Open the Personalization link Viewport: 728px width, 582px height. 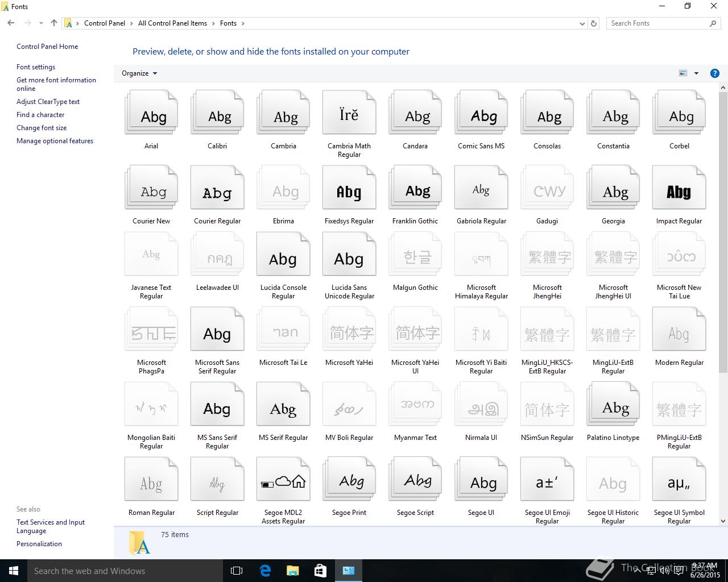coord(39,544)
